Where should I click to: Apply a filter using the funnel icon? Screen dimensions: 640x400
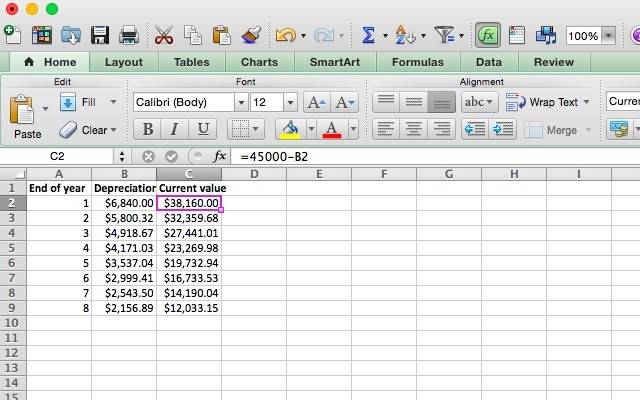tap(444, 35)
